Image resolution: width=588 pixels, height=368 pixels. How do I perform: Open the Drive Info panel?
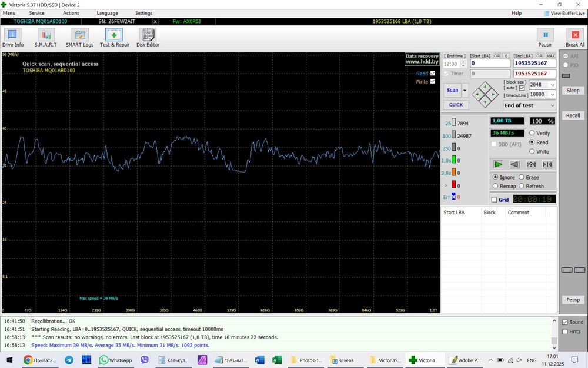[13, 37]
